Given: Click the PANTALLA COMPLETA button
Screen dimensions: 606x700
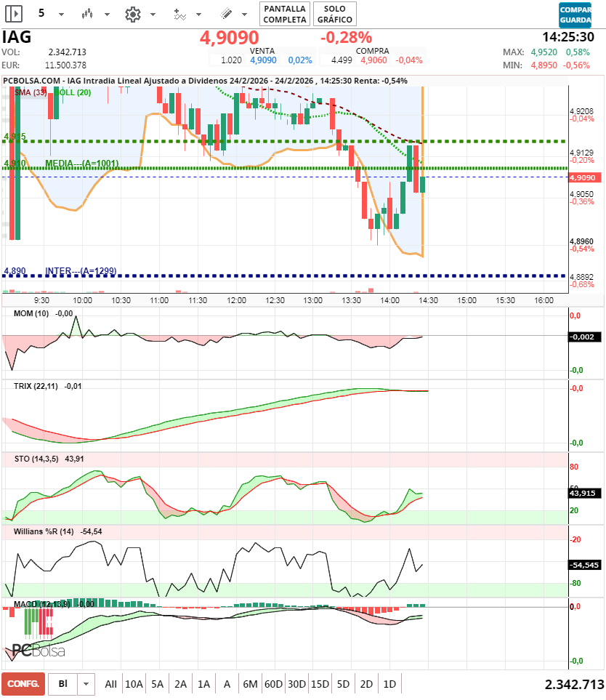Looking at the screenshot, I should click(x=285, y=14).
